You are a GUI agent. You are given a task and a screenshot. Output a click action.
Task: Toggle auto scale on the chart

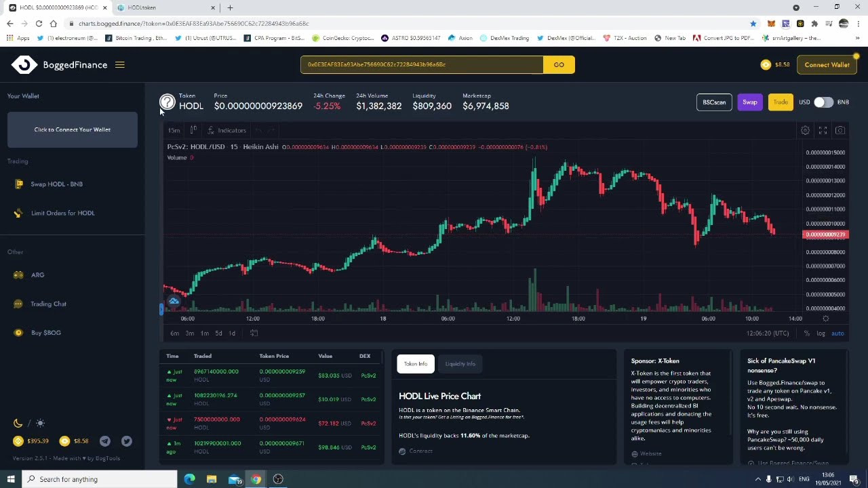pyautogui.click(x=837, y=333)
